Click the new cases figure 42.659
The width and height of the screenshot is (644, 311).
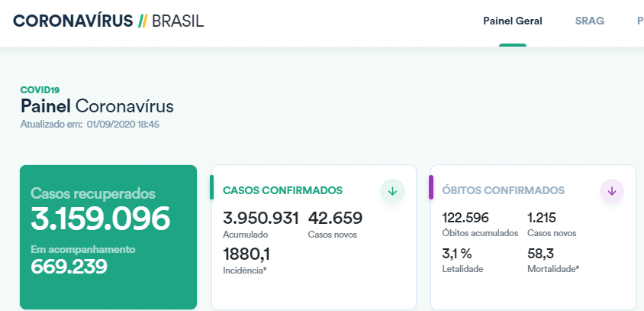[x=335, y=218]
